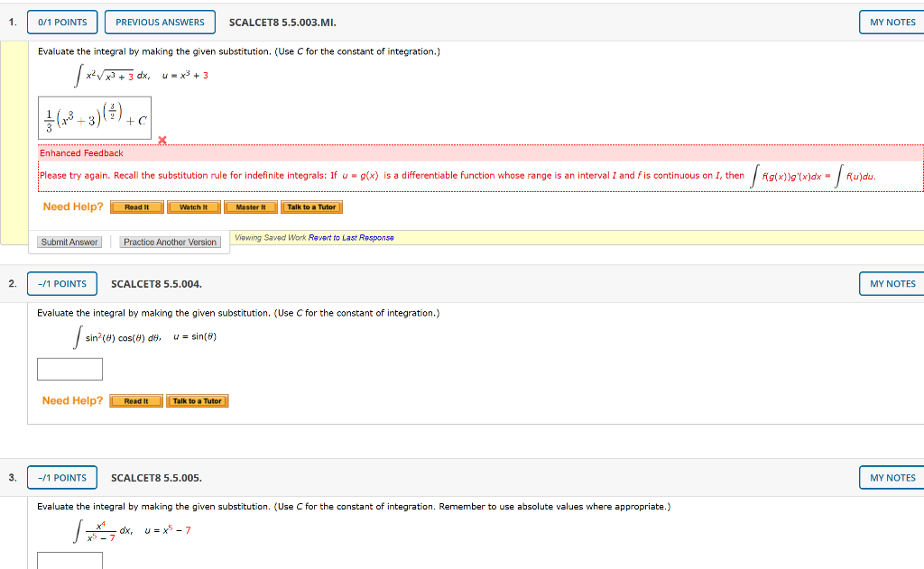Click PREVIOUS ANSWERS for question 1
924x569 pixels.
(x=160, y=22)
